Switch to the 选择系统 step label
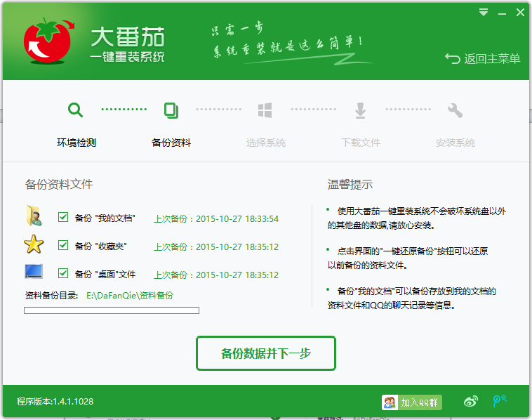Image resolution: width=532 pixels, height=420 pixels. pos(266,143)
